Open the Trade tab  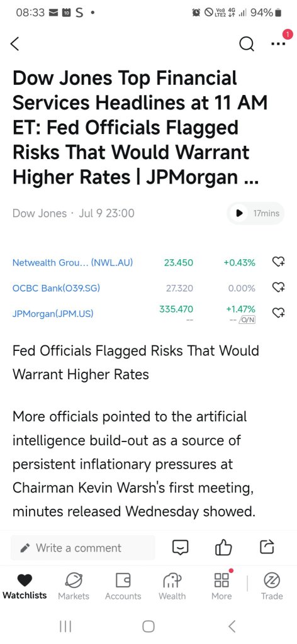pos(272,587)
